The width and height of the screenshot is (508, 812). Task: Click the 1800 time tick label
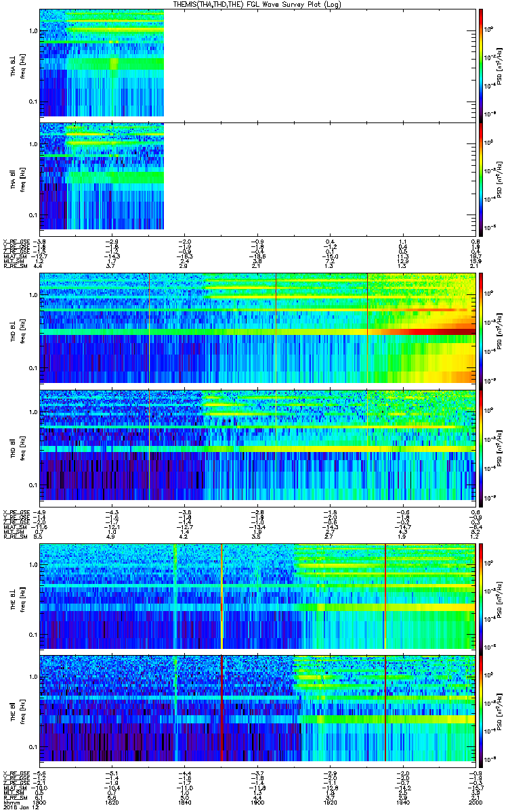[x=40, y=801]
